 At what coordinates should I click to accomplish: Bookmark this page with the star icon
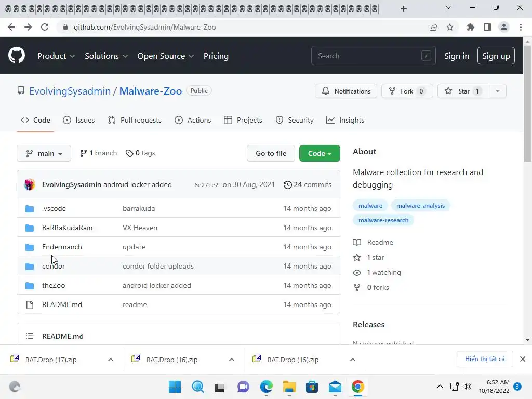[450, 27]
